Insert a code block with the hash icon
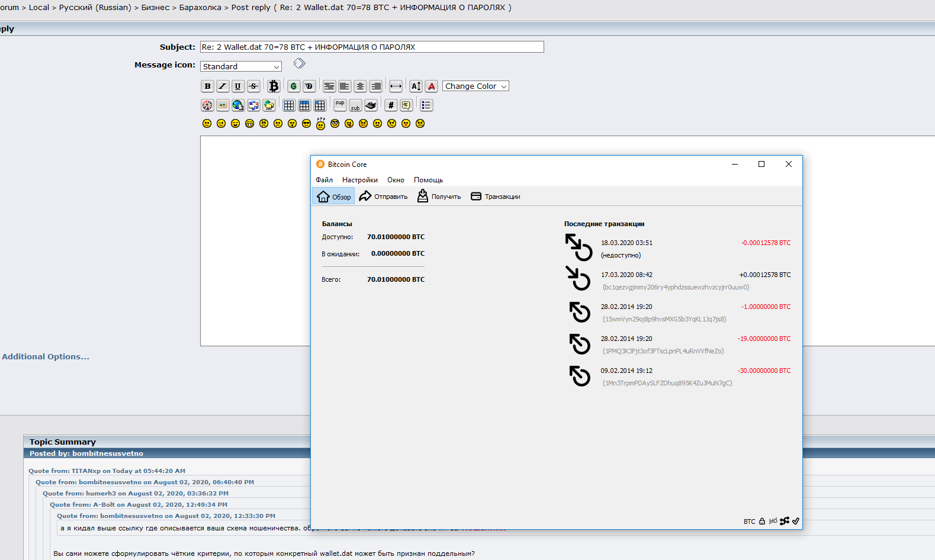 point(391,105)
